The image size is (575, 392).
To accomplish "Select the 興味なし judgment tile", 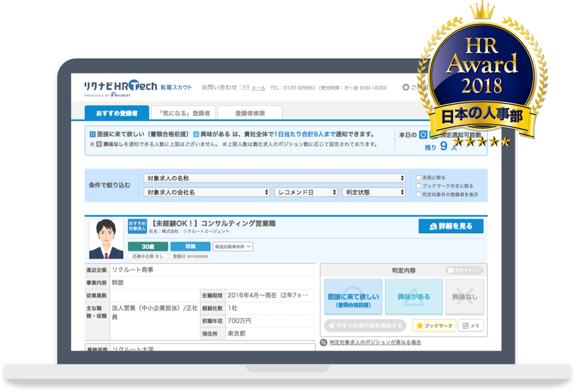I will pos(465,297).
